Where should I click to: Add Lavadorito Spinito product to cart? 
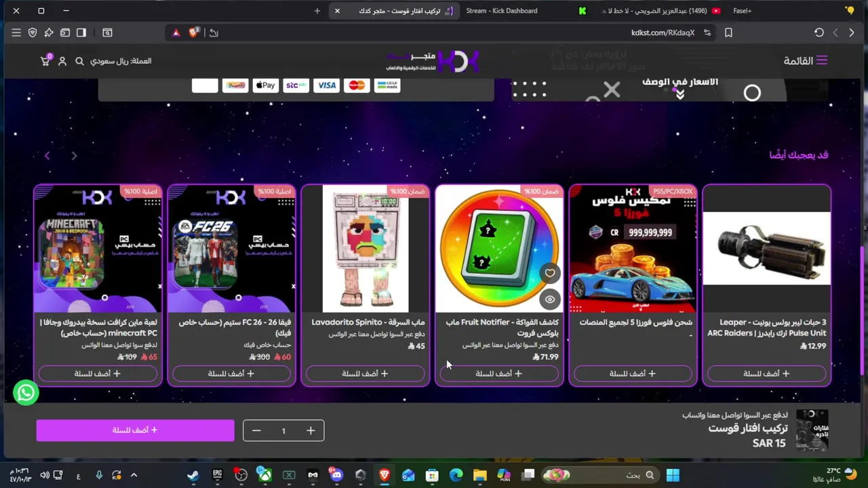(365, 373)
